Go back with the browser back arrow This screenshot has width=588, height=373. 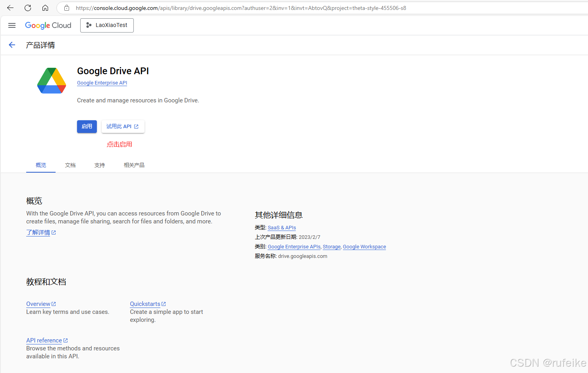(x=10, y=8)
